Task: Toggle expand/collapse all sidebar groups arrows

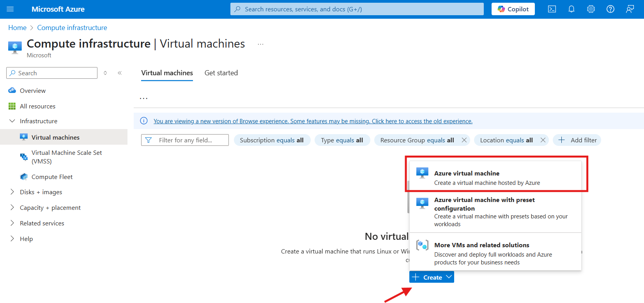Action: (x=105, y=73)
